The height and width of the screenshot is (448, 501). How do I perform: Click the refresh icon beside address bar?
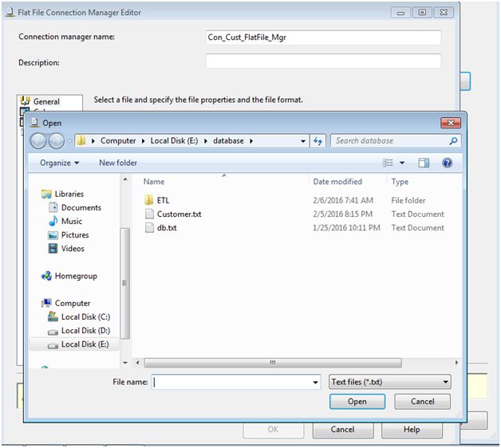pos(318,141)
